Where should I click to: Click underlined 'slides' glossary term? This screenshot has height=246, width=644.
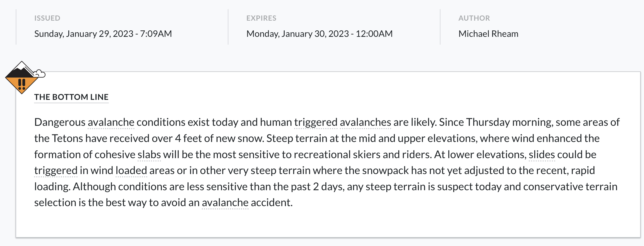tap(542, 155)
